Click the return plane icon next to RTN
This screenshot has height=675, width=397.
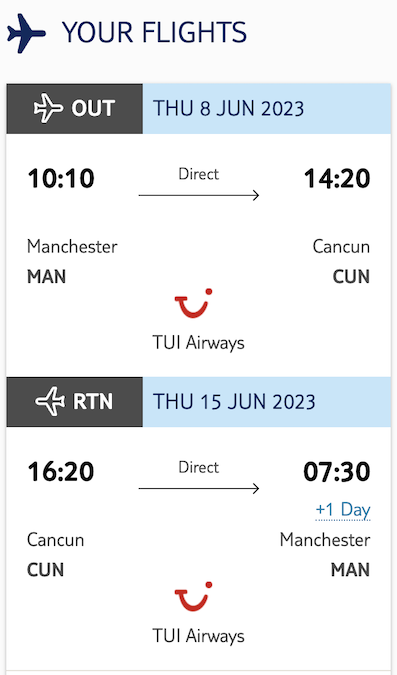click(x=50, y=402)
